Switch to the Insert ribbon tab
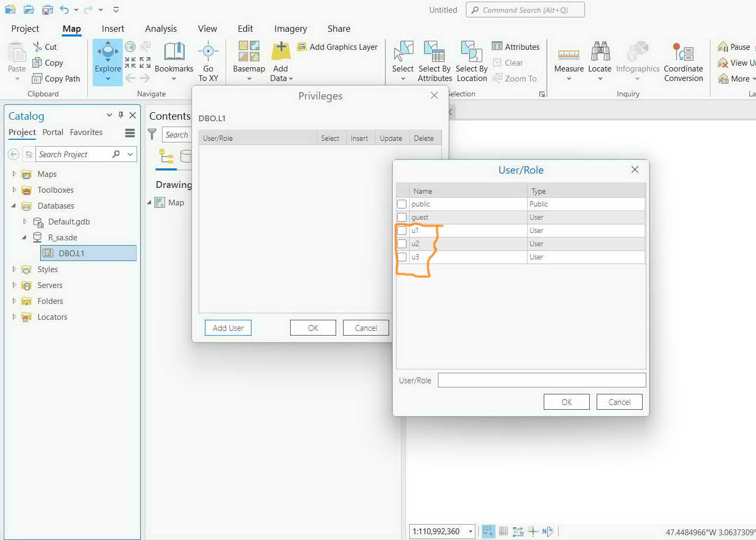756x540 pixels. tap(113, 29)
